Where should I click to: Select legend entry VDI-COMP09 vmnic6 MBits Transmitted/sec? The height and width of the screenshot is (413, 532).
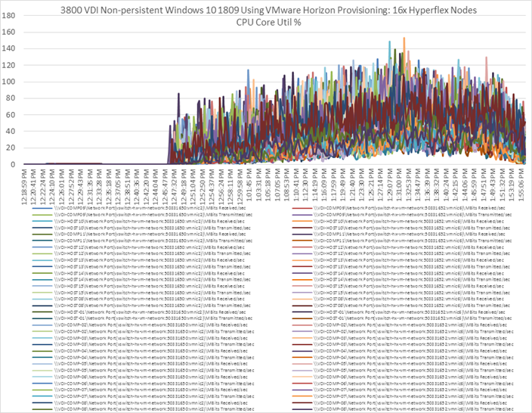(402, 215)
